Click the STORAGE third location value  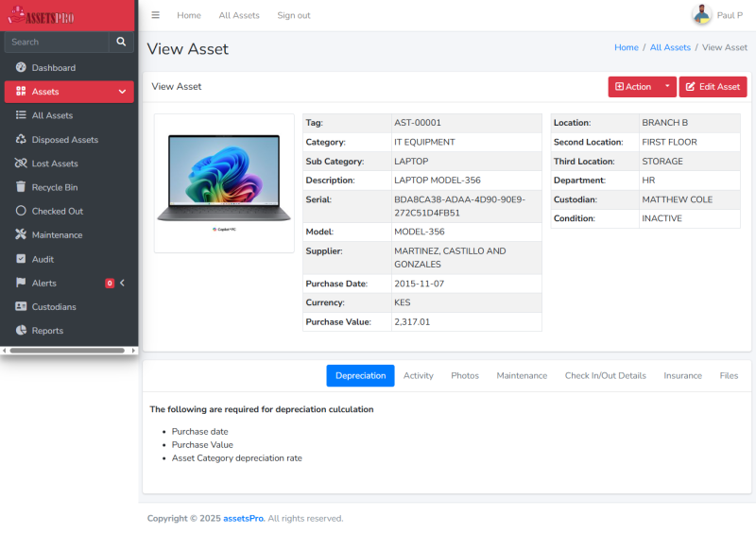pos(662,161)
